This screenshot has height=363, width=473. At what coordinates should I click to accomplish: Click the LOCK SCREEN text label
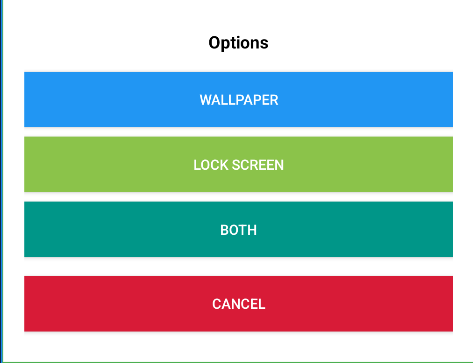[238, 165]
